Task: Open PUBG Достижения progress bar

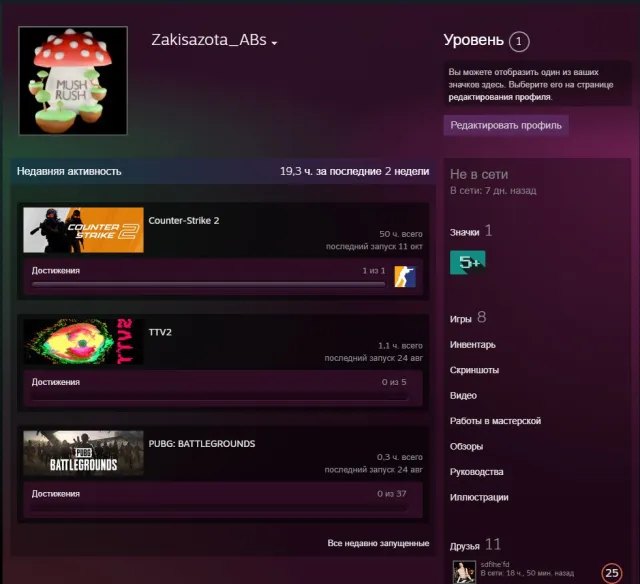Action: coord(219,507)
